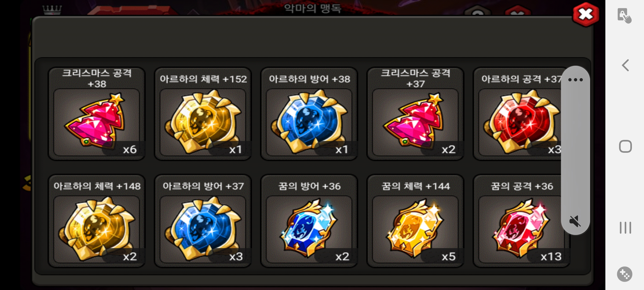The height and width of the screenshot is (290, 644).
Task: Toggle the muted speaker icon
Action: [575, 221]
